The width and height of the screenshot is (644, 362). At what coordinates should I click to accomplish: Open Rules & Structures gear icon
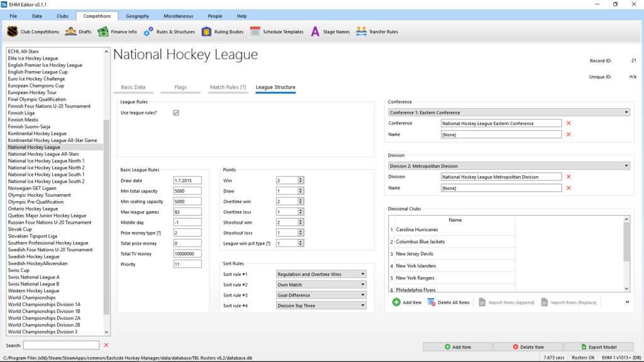[x=148, y=31]
